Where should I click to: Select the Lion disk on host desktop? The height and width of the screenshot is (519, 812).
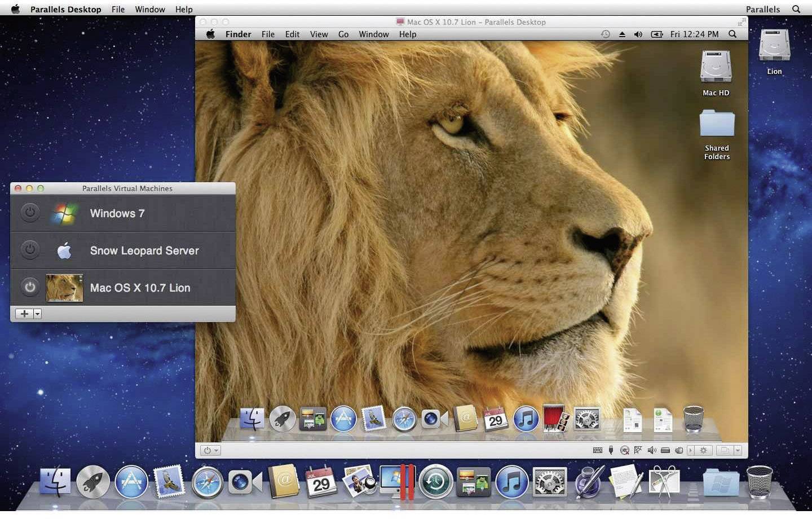pos(774,51)
